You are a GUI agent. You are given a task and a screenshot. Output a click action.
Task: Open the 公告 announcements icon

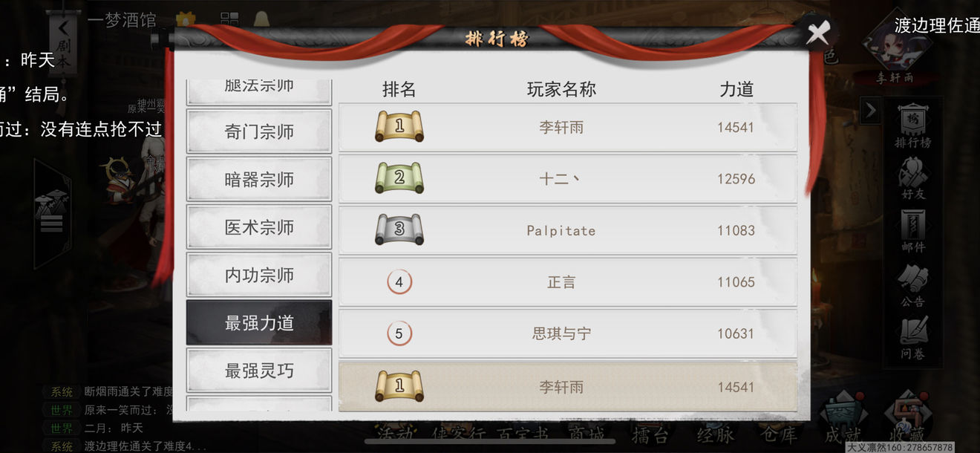click(912, 286)
